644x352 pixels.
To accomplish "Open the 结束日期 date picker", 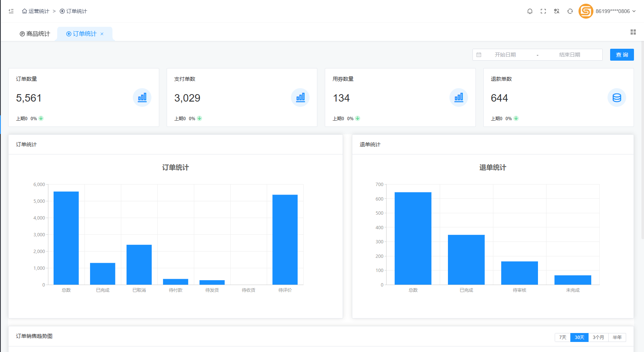I will [x=569, y=55].
